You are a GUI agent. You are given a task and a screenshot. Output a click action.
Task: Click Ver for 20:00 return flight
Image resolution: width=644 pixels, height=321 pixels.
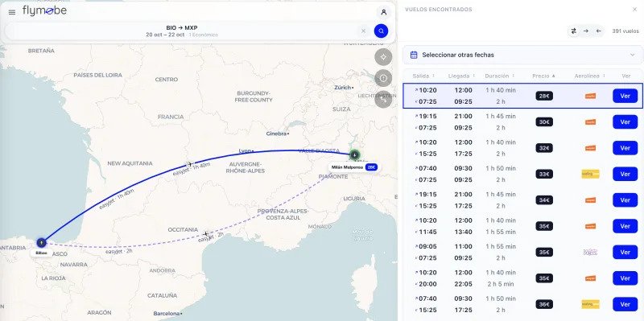[x=625, y=278]
